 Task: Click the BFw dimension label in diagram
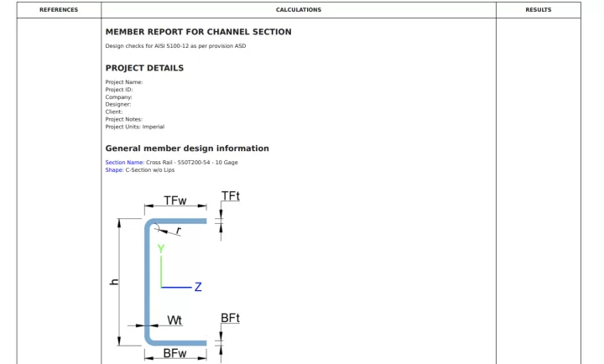174,354
